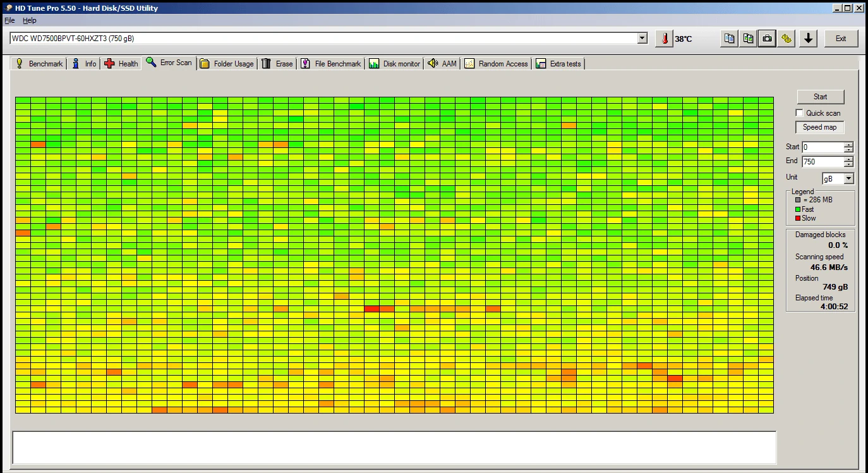Click the thermometer temperature icon button
The height and width of the screenshot is (473, 868).
tap(664, 39)
